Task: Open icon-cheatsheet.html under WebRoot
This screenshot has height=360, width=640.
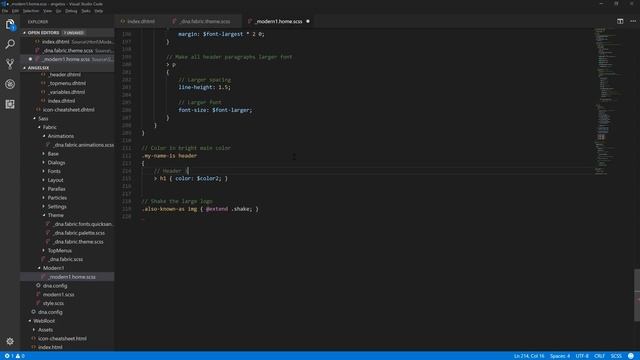Action: 67,338
